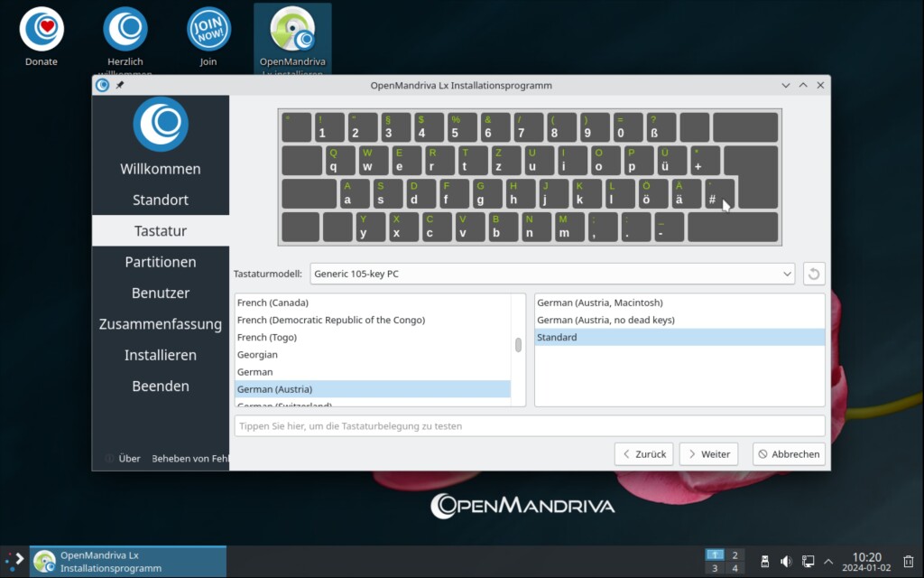Click Weiter to continue installation
This screenshot has width=924, height=578.
click(708, 454)
